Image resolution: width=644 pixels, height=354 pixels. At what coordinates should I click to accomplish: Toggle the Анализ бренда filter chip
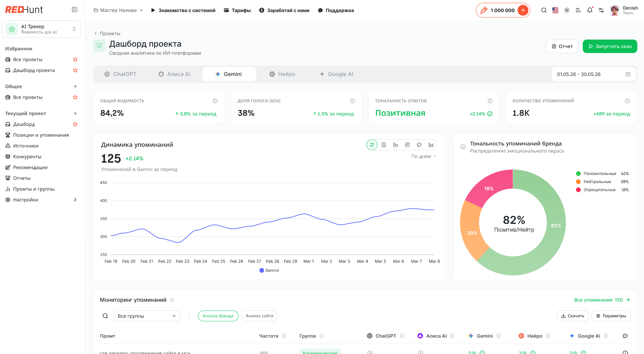coord(218,316)
